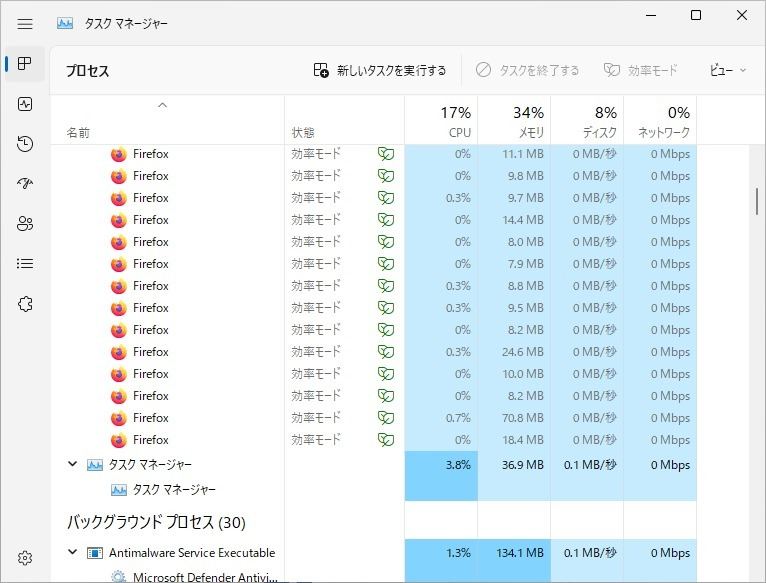Sort by the メモリ column header

point(514,122)
